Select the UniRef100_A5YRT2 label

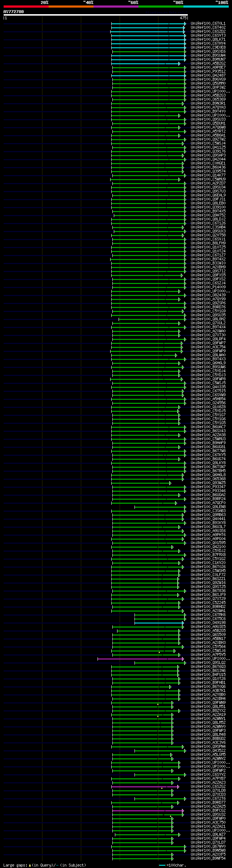208,131
